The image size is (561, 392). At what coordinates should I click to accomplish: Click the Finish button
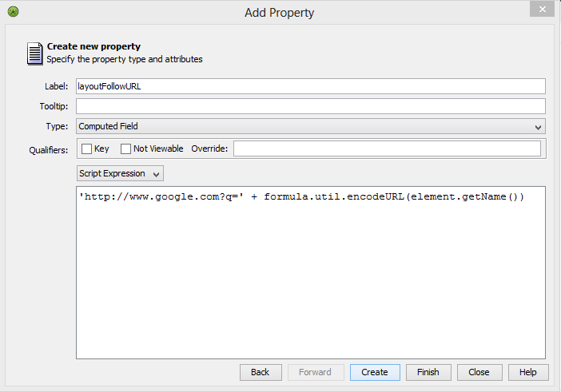pos(428,372)
